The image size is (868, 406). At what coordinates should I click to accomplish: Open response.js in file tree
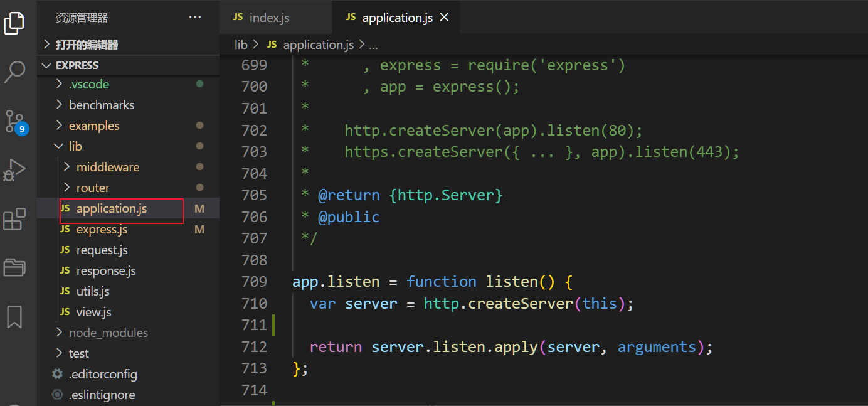pos(106,270)
